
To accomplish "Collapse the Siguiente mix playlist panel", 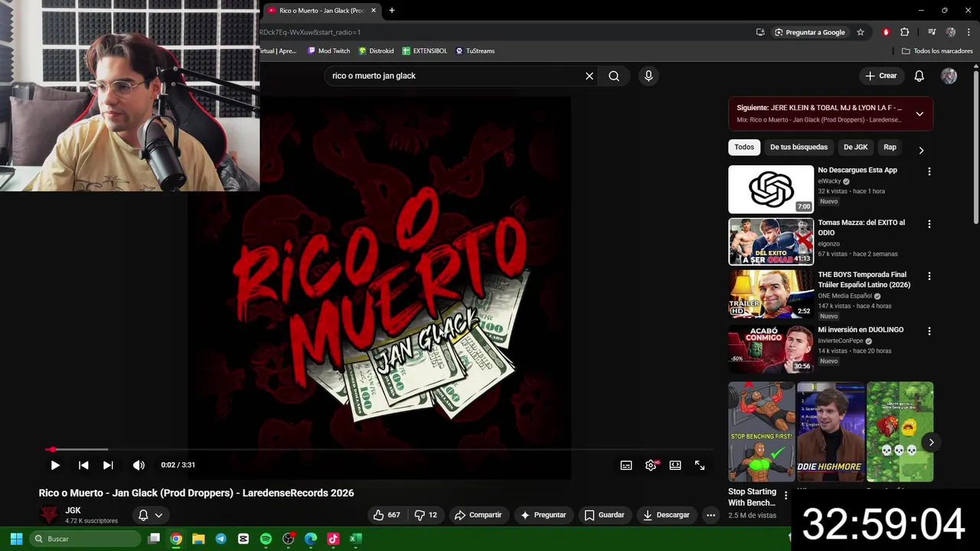I will 920,114.
